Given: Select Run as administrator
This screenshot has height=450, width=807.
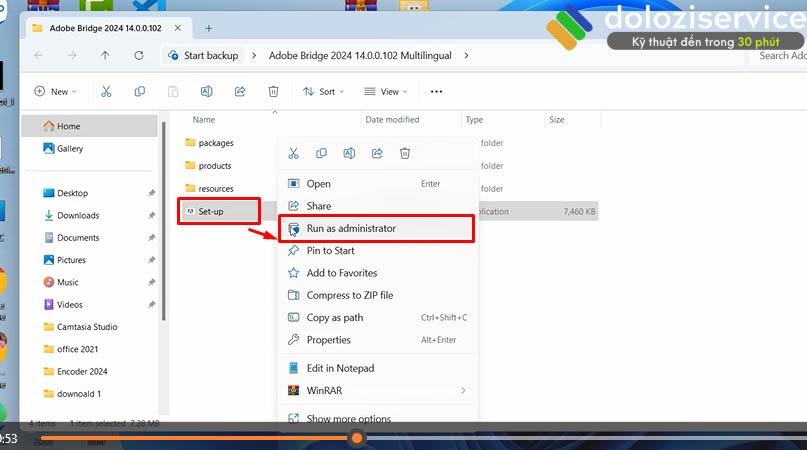Looking at the screenshot, I should click(x=350, y=228).
